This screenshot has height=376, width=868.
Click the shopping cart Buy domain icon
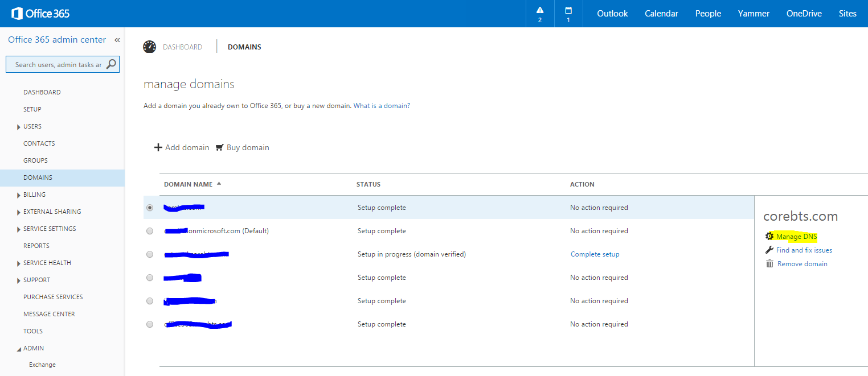(x=220, y=147)
